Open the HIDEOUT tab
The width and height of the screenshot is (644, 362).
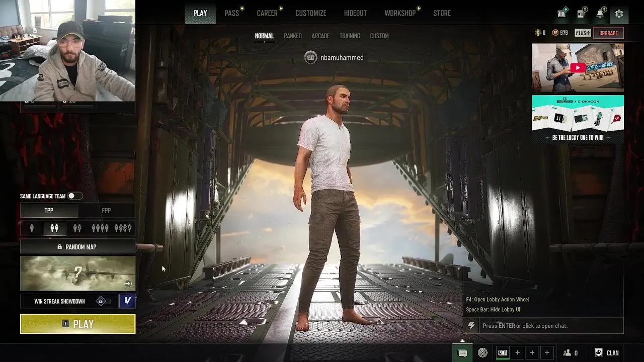pos(355,13)
